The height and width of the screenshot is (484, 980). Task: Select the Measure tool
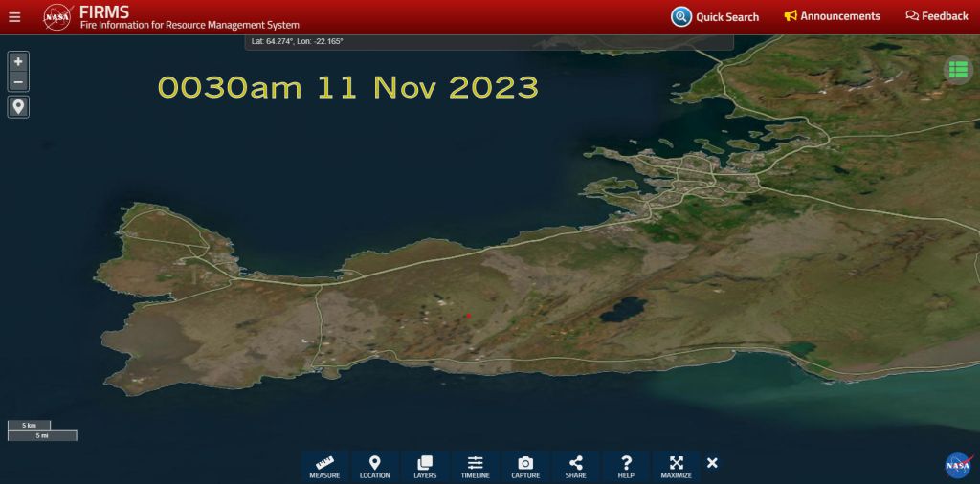point(324,467)
